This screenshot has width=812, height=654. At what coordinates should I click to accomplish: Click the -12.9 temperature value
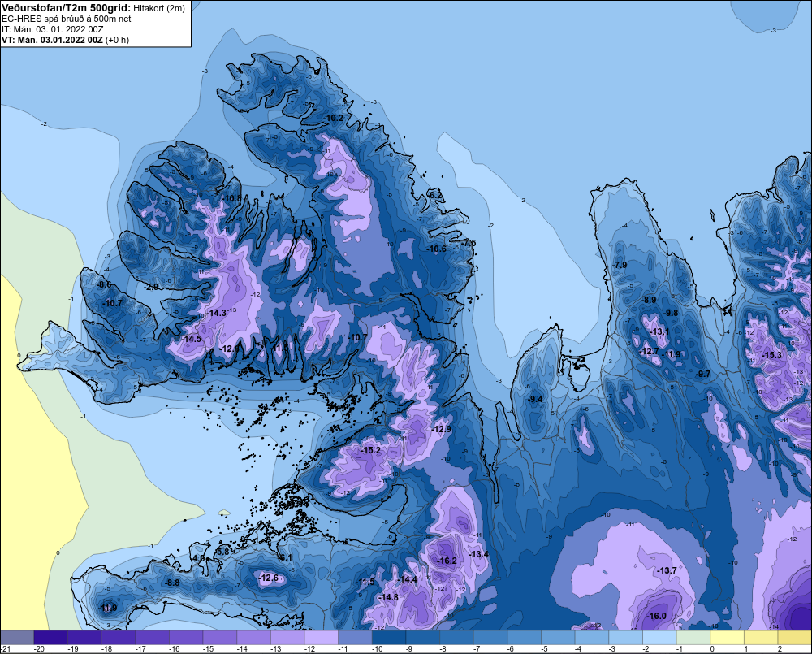[x=441, y=429]
